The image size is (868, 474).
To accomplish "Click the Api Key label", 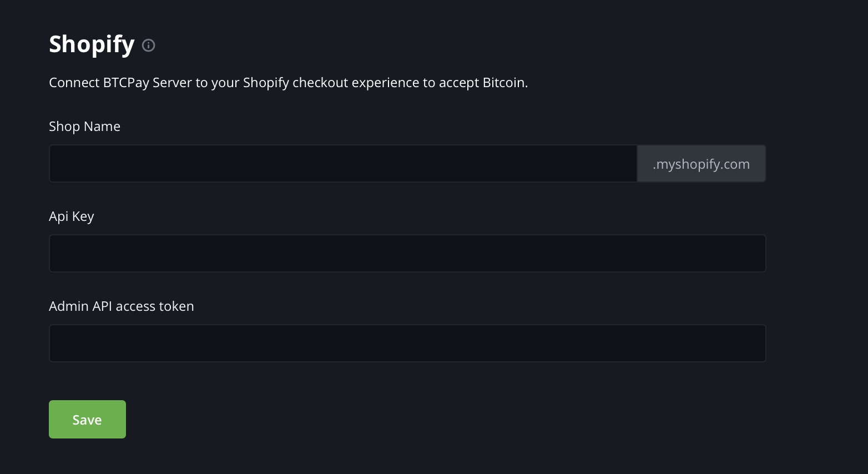I will pyautogui.click(x=71, y=216).
